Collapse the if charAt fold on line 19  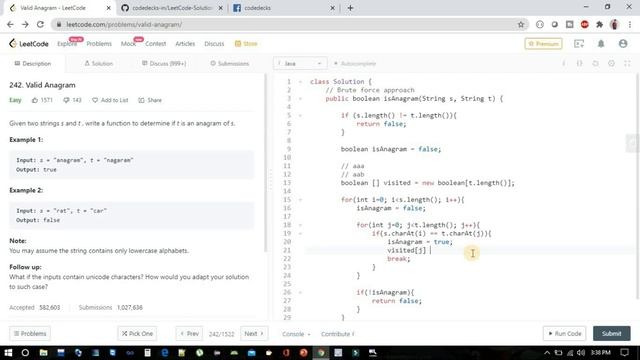[x=300, y=233]
